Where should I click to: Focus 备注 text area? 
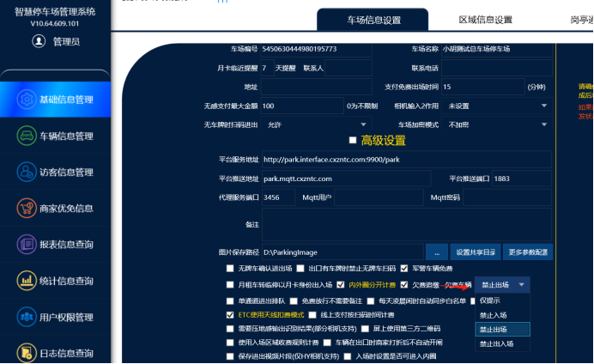point(407,225)
